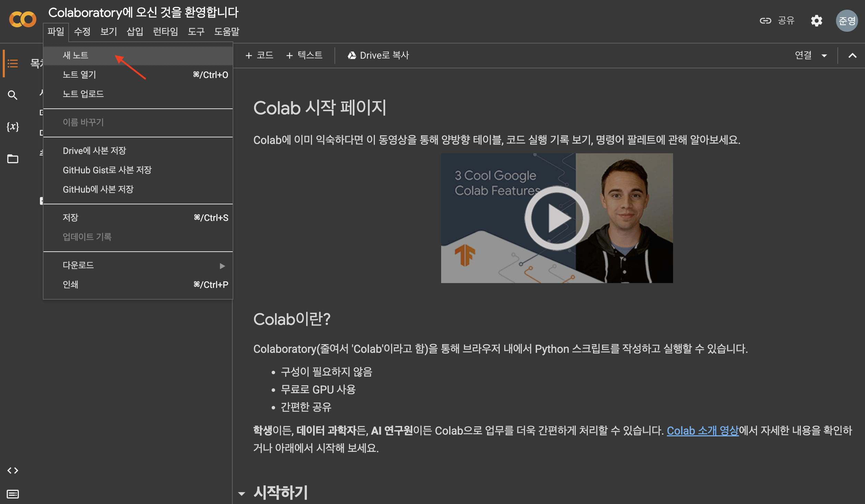Open the command palette icon at bottom left
The image size is (865, 504).
pos(13,494)
